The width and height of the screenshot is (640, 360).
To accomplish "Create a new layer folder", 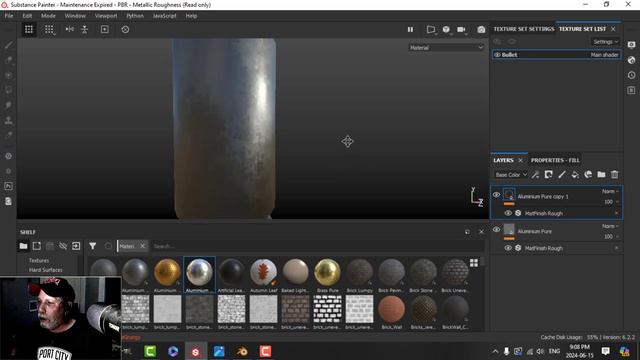I will coord(601,175).
